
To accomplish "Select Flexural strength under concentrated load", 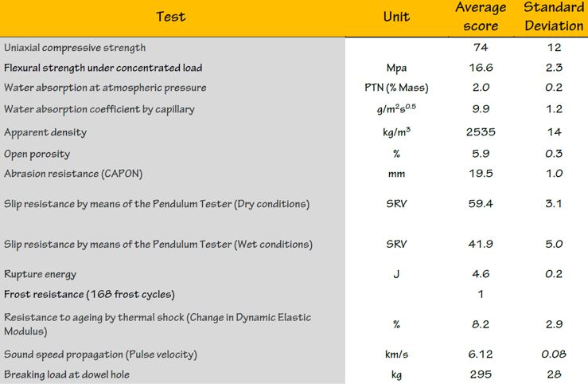I will coord(103,68).
